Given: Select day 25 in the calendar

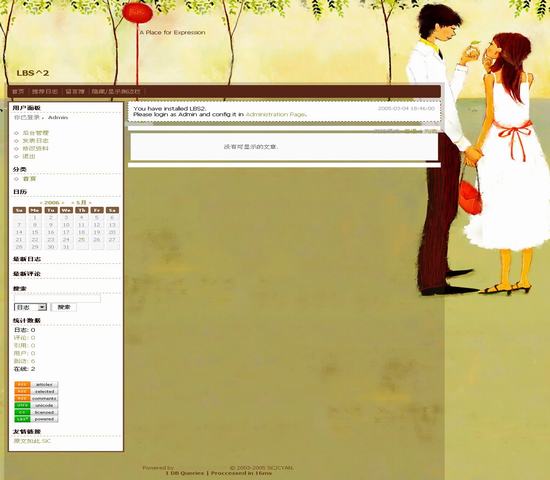Looking at the screenshot, I should (81, 240).
